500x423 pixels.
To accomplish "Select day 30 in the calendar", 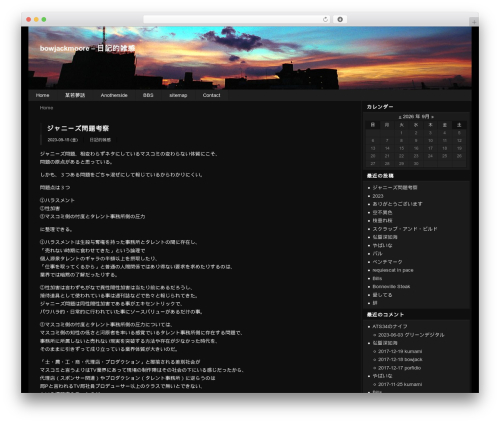I will 416,164.
